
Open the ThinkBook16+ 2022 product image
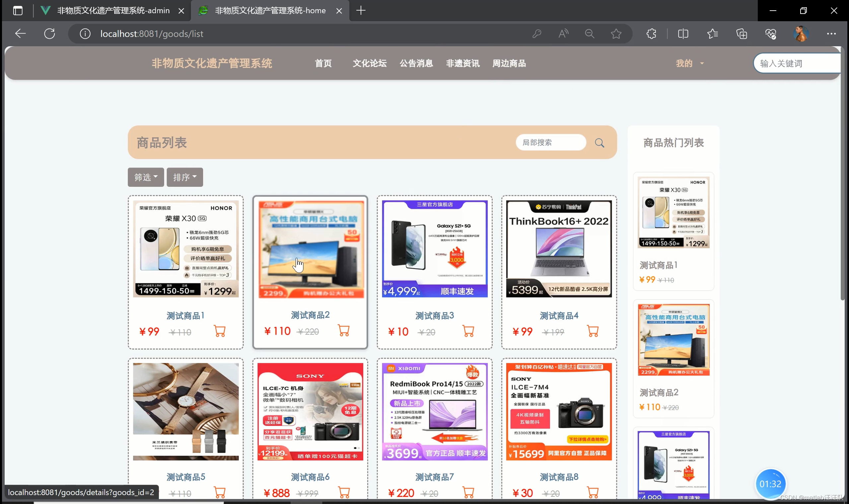point(559,249)
